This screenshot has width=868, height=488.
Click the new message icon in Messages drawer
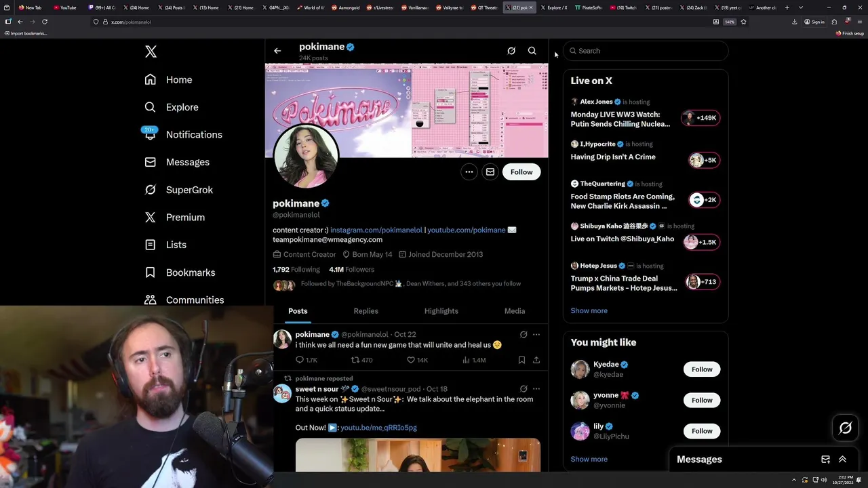pos(825,460)
